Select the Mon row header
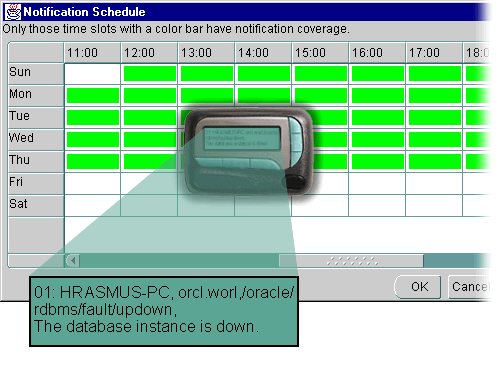This screenshot has width=498, height=375. (36, 96)
